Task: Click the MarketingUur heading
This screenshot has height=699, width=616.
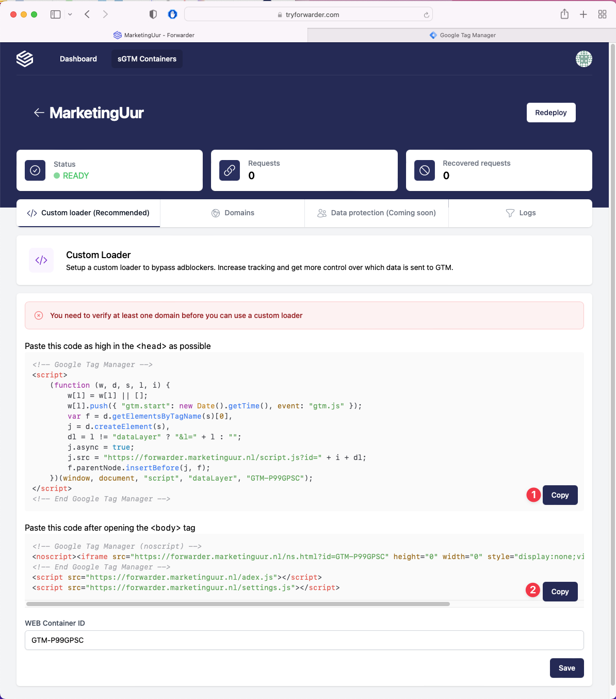Action: tap(96, 113)
